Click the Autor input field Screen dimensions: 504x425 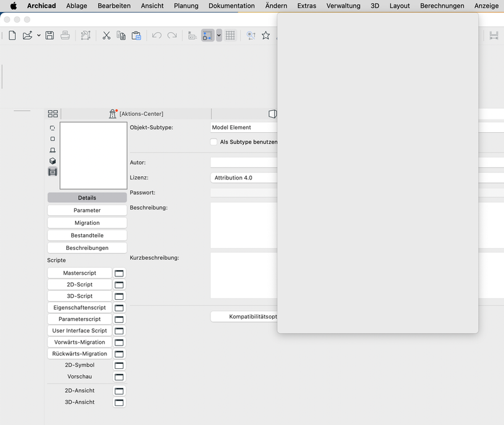(x=244, y=162)
